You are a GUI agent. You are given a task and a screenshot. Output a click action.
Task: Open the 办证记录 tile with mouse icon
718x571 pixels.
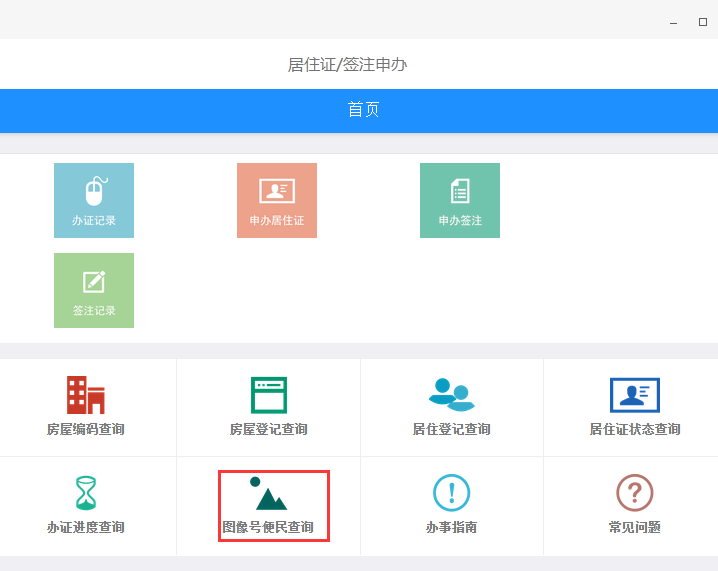pos(94,201)
